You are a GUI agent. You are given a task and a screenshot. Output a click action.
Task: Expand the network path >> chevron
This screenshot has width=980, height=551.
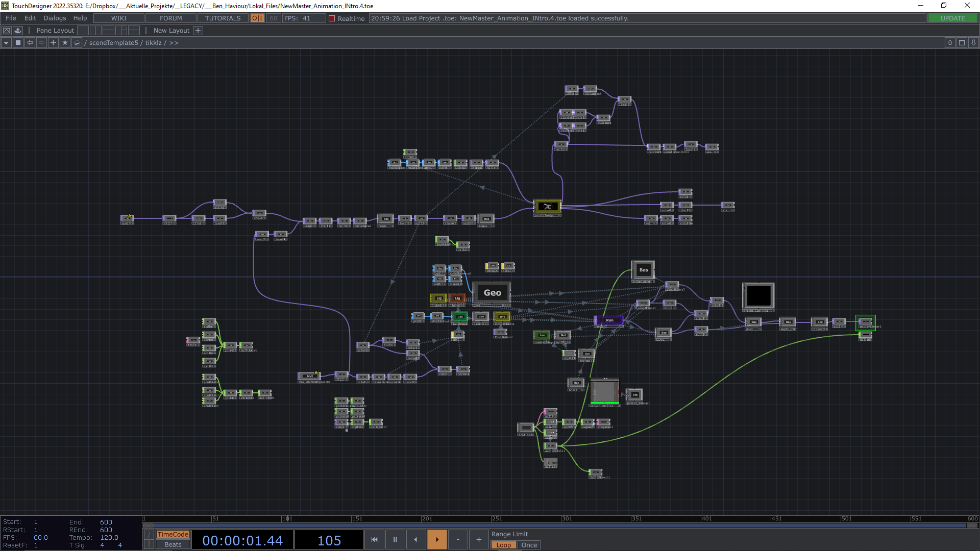[174, 43]
